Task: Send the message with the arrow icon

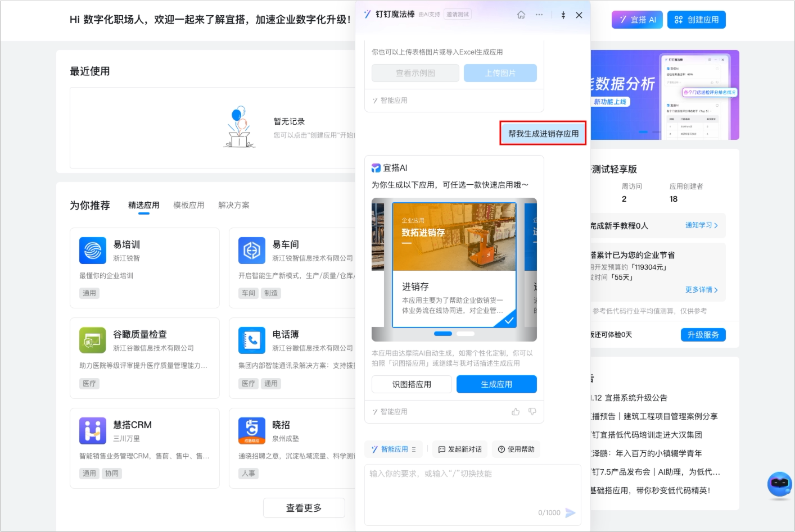Action: [x=570, y=512]
